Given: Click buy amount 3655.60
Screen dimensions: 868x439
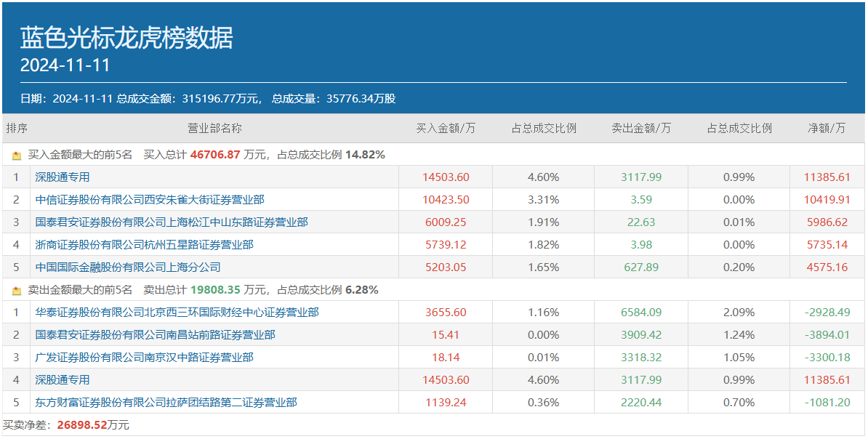Looking at the screenshot, I should pyautogui.click(x=446, y=313).
